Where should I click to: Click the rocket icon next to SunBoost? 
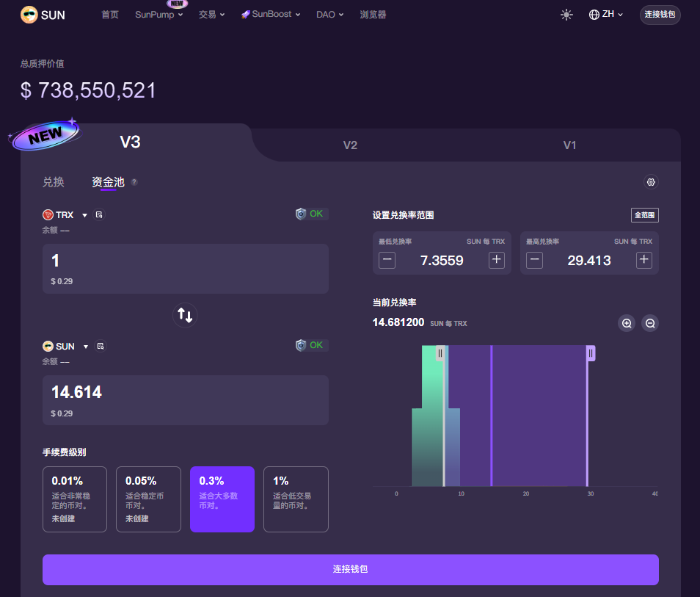pos(246,14)
